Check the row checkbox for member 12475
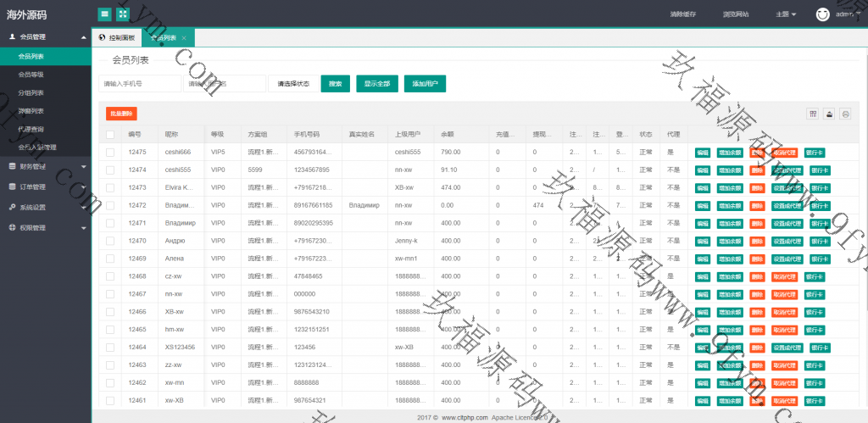Viewport: 868px width, 423px height. pyautogui.click(x=110, y=153)
